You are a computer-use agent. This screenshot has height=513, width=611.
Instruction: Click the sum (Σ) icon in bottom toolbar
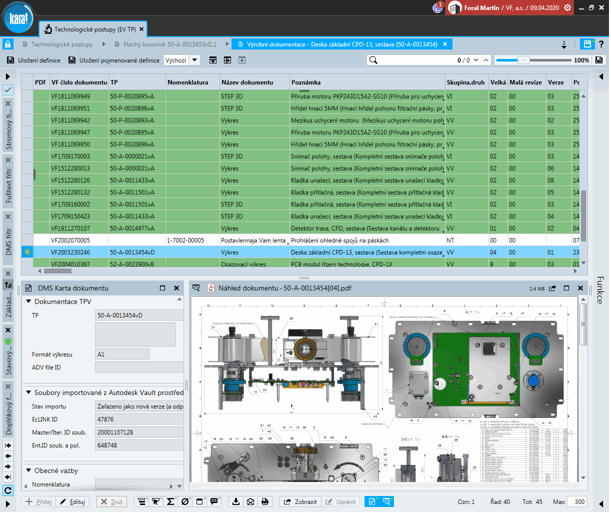pos(171,501)
